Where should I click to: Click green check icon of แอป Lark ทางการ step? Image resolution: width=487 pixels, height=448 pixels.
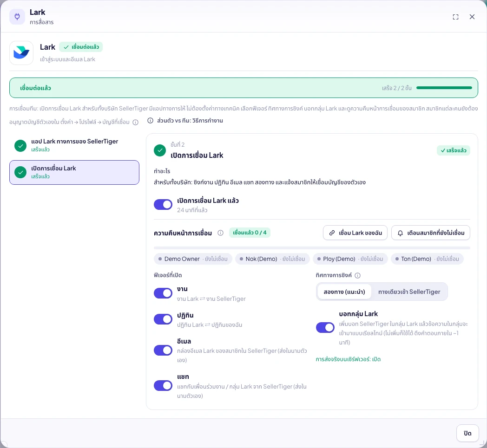[x=20, y=145]
